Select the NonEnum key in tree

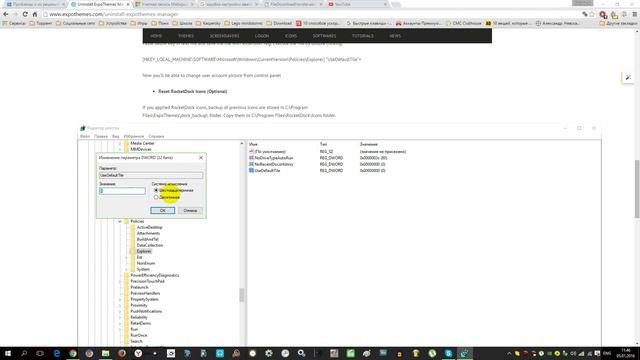point(146,263)
